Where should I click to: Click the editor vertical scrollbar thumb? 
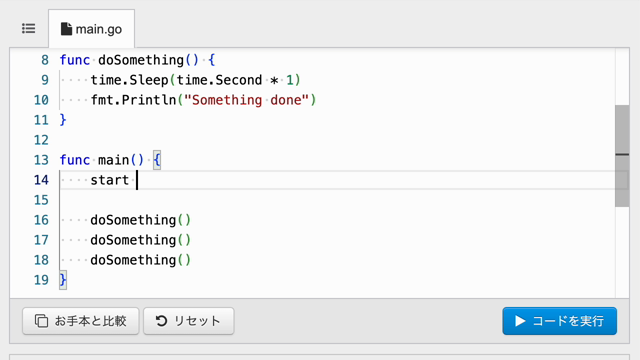(x=622, y=156)
